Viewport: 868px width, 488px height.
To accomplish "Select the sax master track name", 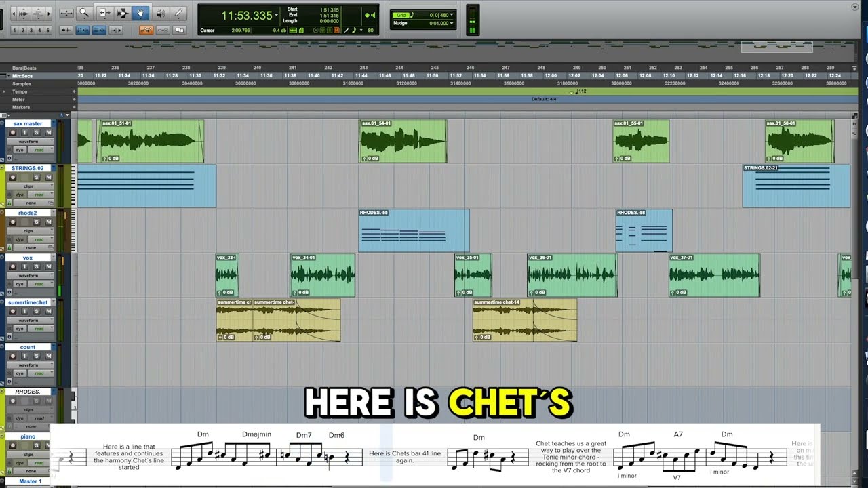I will pos(27,124).
